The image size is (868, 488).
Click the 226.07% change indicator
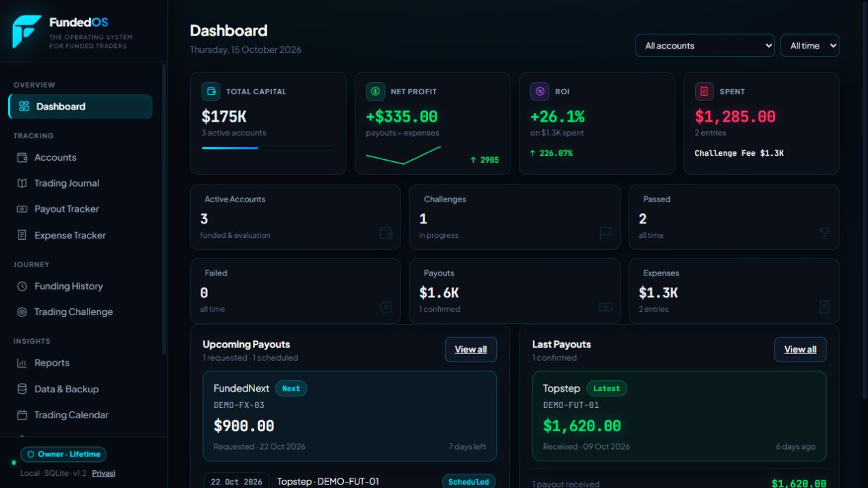pos(552,153)
